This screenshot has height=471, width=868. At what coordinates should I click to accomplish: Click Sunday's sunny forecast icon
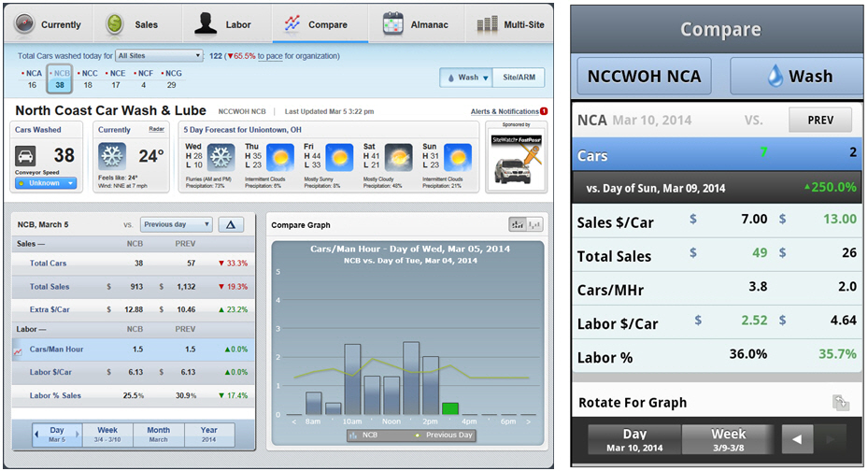click(458, 157)
